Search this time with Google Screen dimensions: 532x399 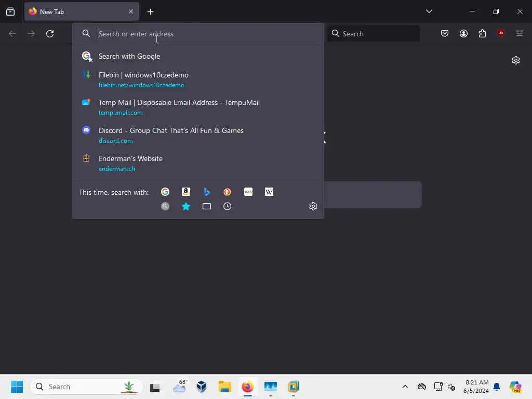165,192
